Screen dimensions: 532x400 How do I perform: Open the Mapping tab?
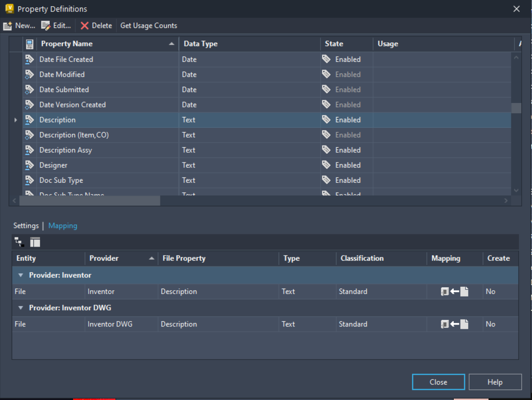click(x=62, y=225)
